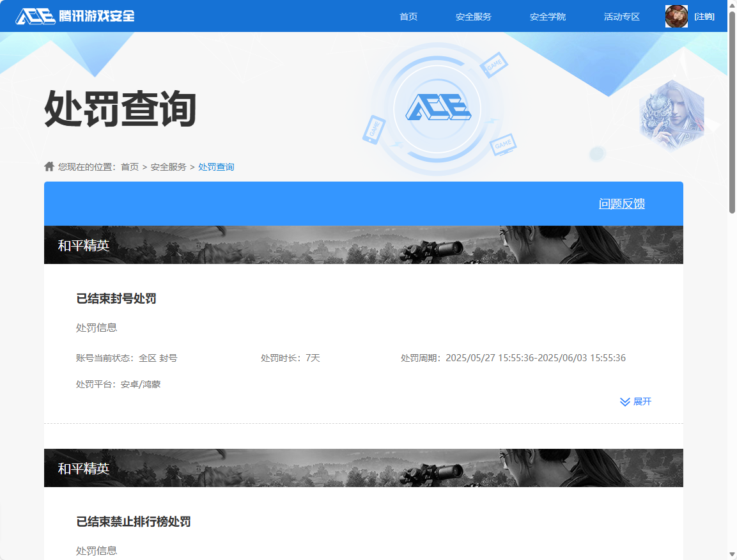Click the scrollbar down arrow
Image resolution: width=737 pixels, height=560 pixels.
pos(732,554)
